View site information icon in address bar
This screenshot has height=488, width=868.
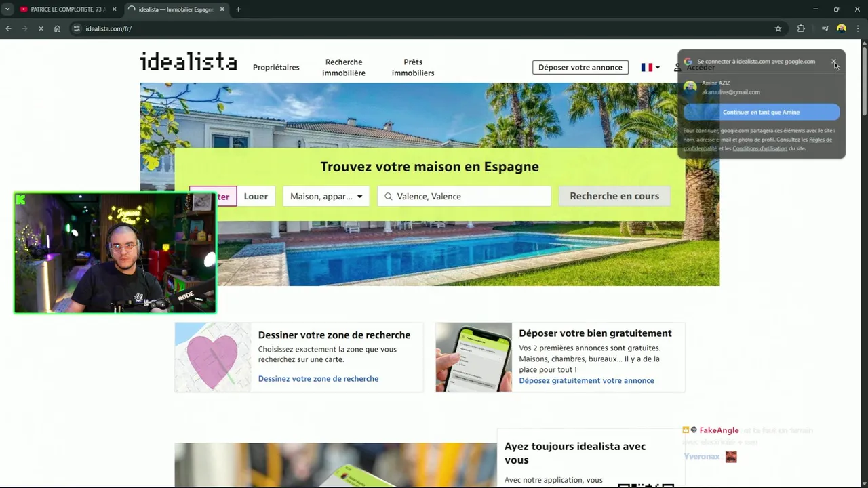click(x=77, y=28)
